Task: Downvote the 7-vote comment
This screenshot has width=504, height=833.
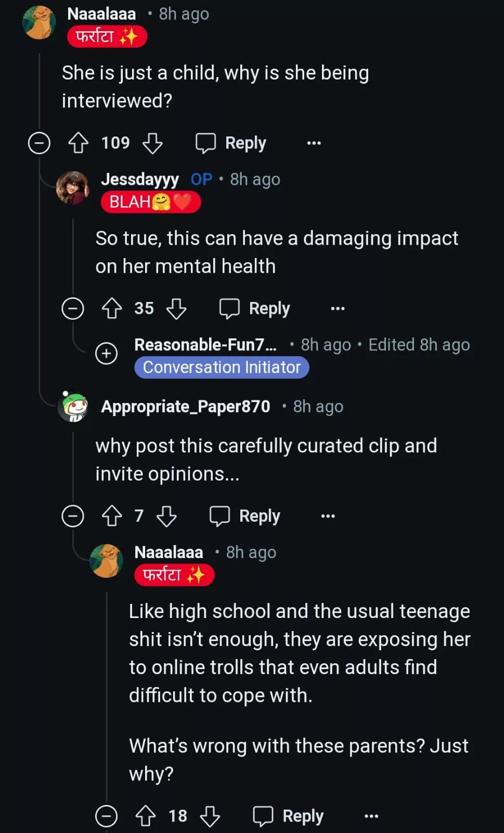Action: coord(166,516)
